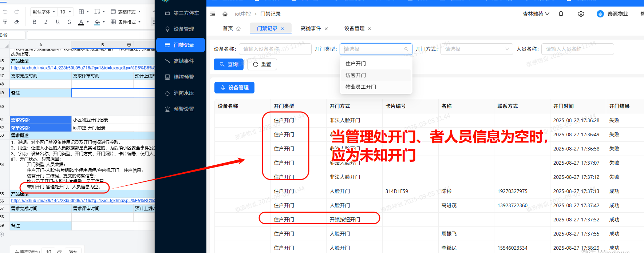
Task: Switch to the 设备管理 tab
Action: point(354,28)
